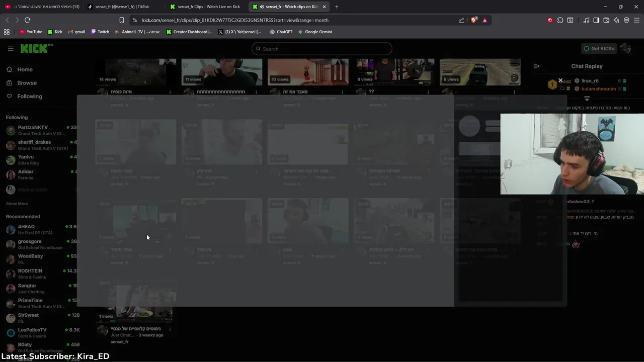Bookmark this page
The height and width of the screenshot is (362, 644).
pos(121,20)
